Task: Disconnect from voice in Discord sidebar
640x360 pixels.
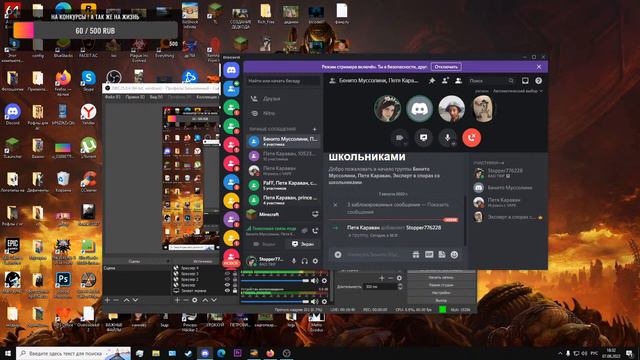Action: click(x=315, y=231)
